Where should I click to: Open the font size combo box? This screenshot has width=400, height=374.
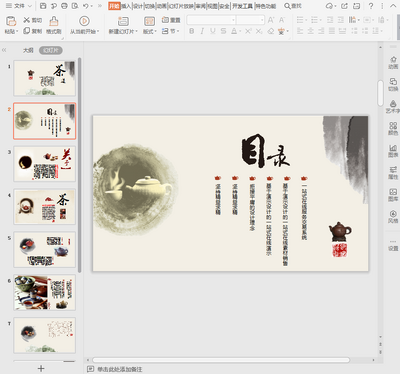click(x=250, y=20)
